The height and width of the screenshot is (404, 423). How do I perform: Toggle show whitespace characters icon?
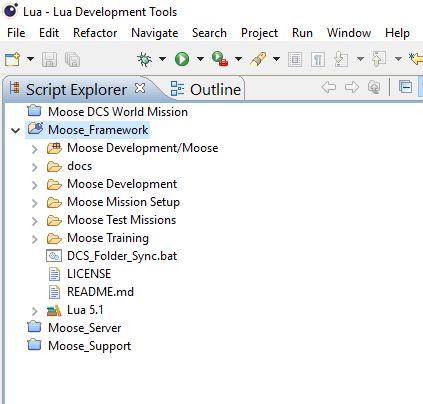[x=318, y=60]
